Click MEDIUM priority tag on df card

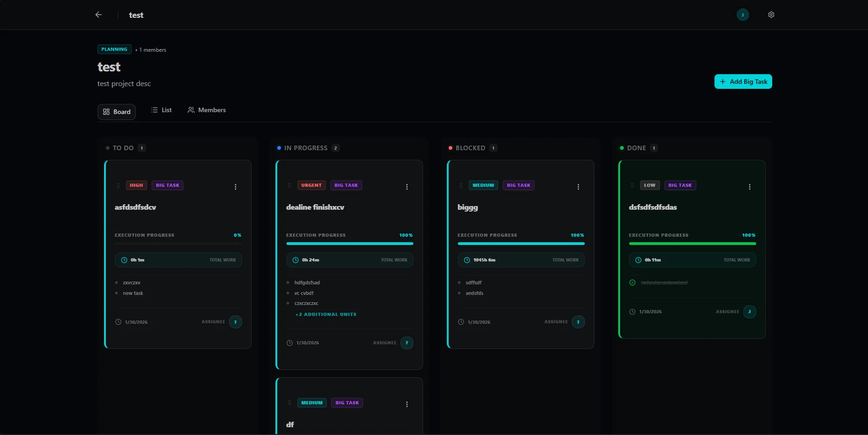[x=312, y=403]
